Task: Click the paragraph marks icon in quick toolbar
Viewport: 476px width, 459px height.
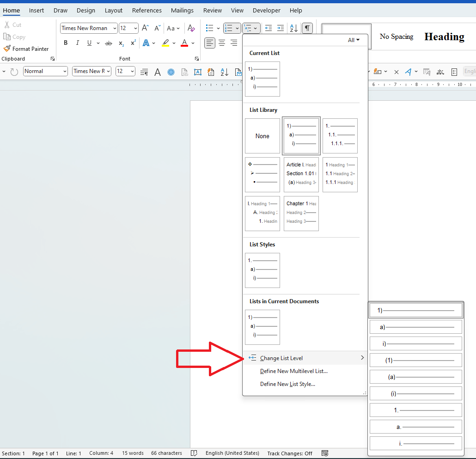Action: pos(144,72)
